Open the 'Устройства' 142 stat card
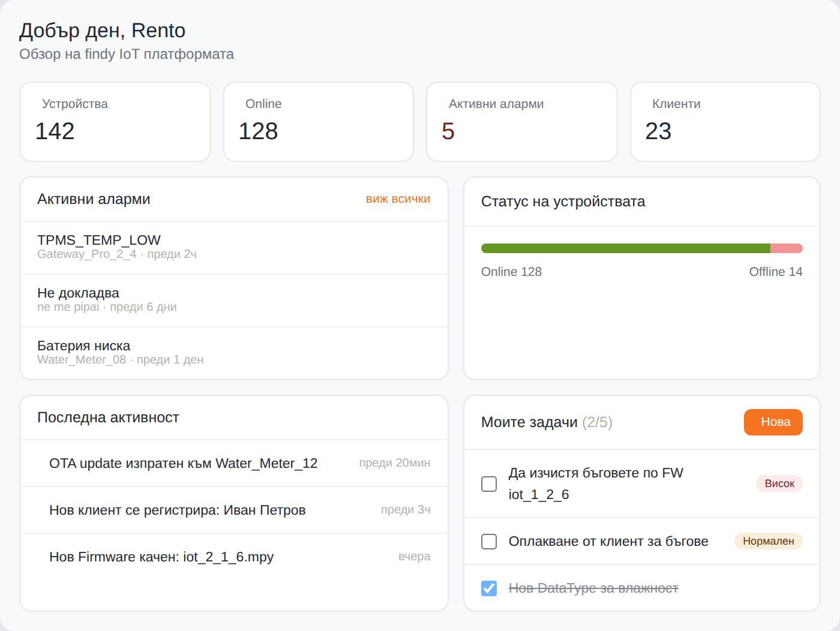This screenshot has width=840, height=631. click(x=115, y=122)
